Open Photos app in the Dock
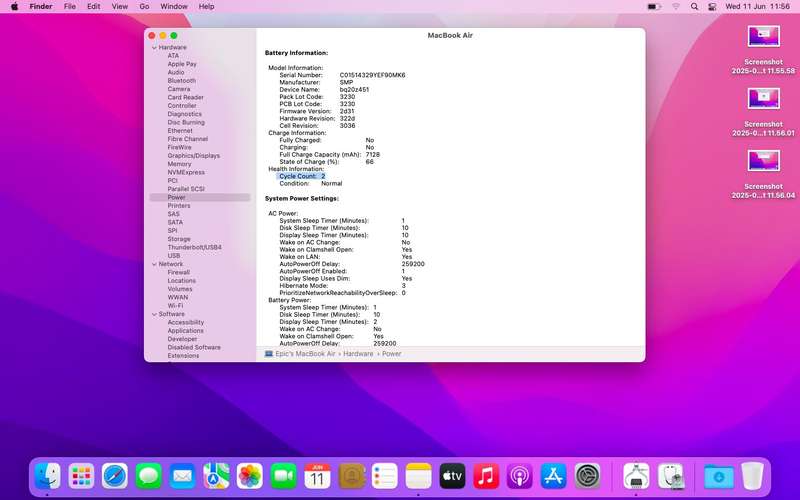The width and height of the screenshot is (800, 500). pyautogui.click(x=249, y=477)
